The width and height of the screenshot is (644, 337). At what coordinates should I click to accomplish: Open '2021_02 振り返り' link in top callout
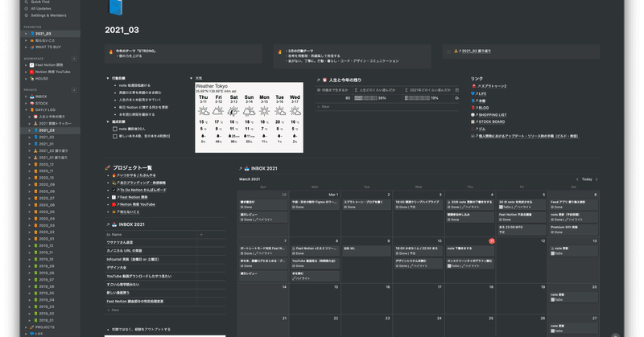[476, 51]
